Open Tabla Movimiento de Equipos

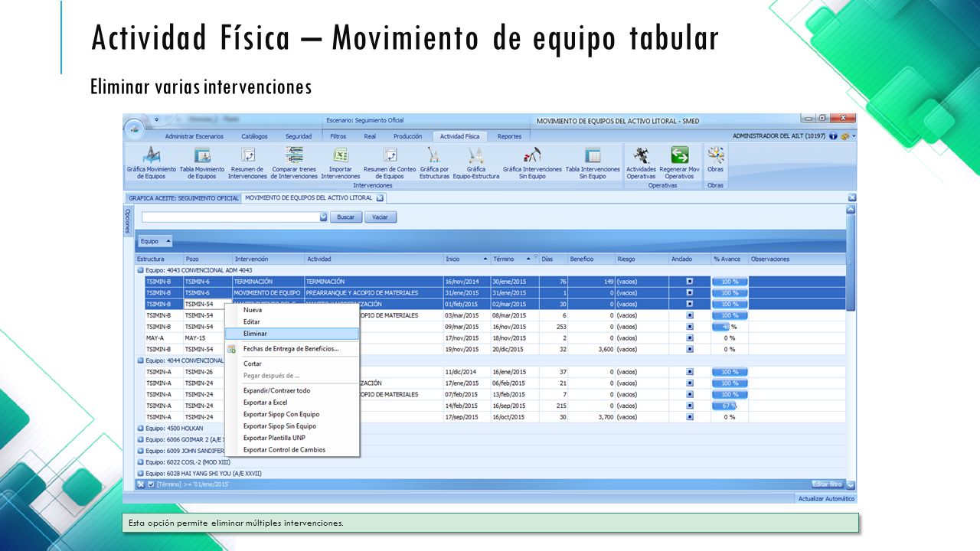coord(202,162)
